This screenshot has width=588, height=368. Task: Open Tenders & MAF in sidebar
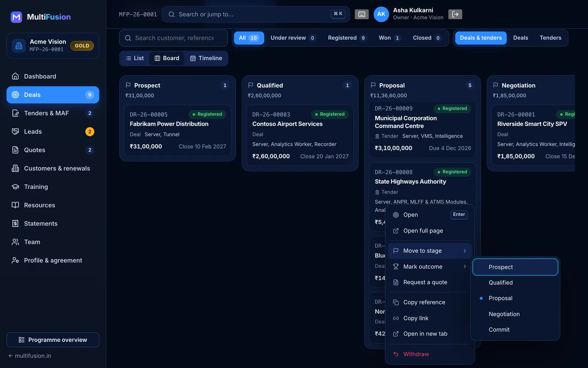pos(53,113)
